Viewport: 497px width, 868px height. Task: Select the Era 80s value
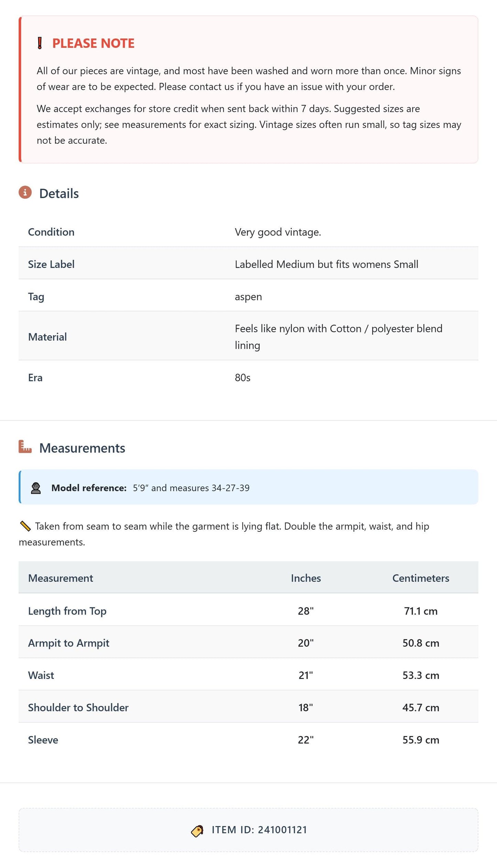tap(242, 378)
